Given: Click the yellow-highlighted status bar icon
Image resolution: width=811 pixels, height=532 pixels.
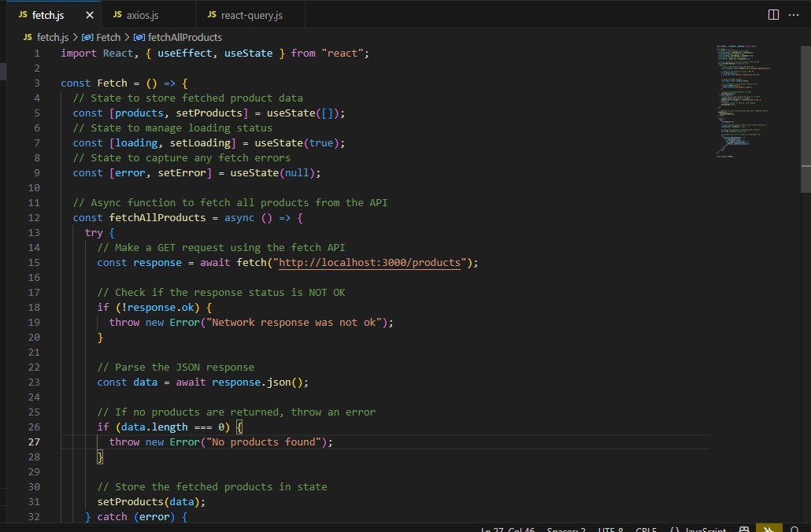Looking at the screenshot, I should [x=768, y=528].
